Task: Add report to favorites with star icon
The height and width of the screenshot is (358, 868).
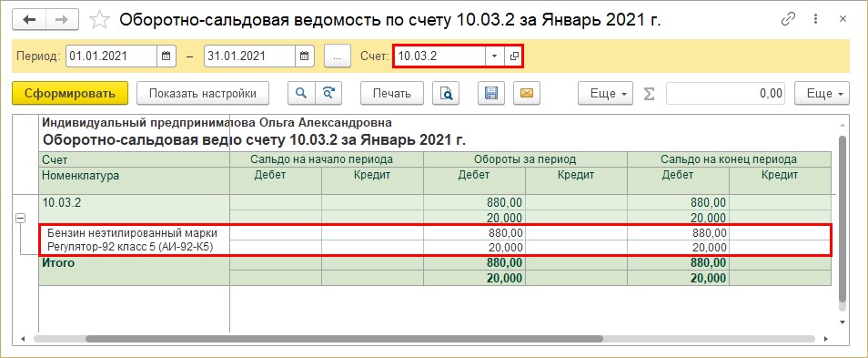Action: tap(100, 20)
